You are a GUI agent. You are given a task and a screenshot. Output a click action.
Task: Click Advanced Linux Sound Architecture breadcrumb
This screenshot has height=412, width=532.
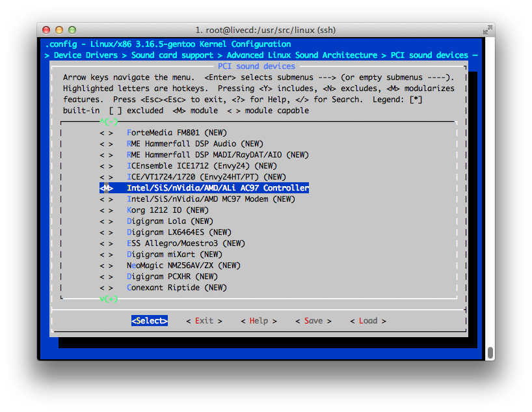(302, 55)
